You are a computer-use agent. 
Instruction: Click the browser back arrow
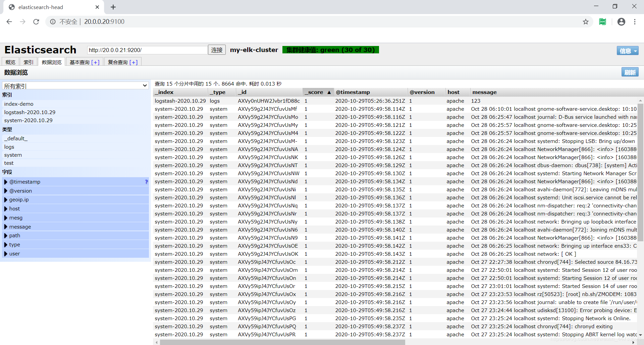(9, 21)
